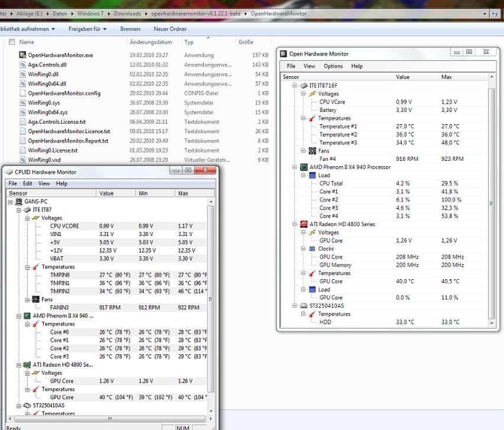The image size is (504, 430).
Task: Click the Explorer refresh button beside address bar
Action: click(495, 14)
